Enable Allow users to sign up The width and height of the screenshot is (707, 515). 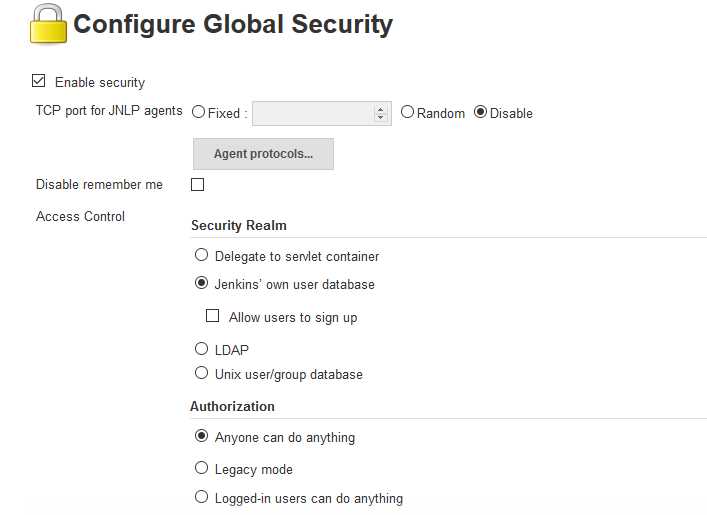(212, 316)
